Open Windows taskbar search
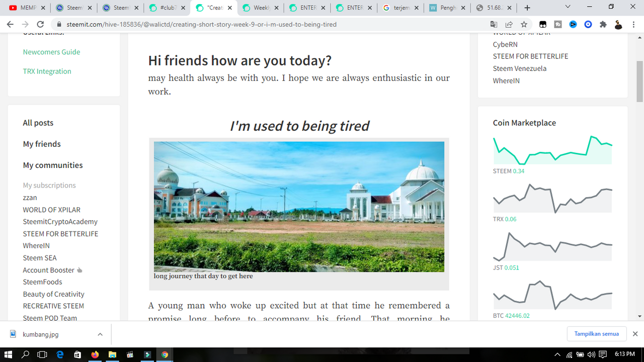 tap(25, 354)
